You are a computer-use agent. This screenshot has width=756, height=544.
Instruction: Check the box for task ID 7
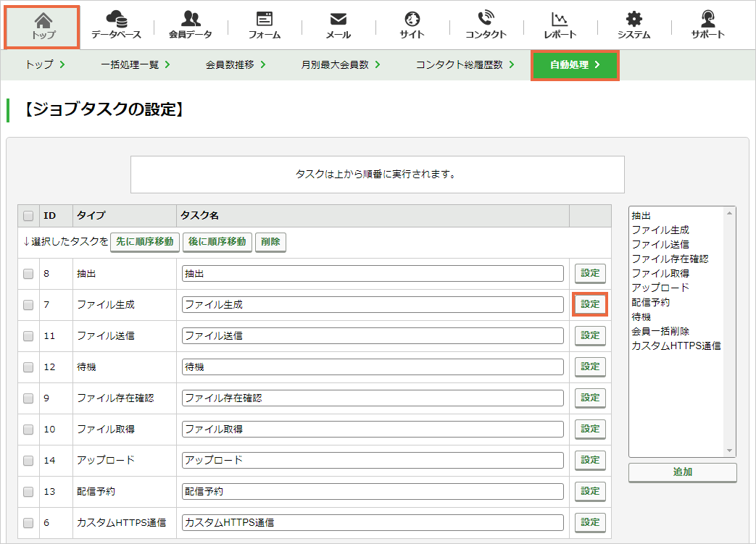coord(28,305)
